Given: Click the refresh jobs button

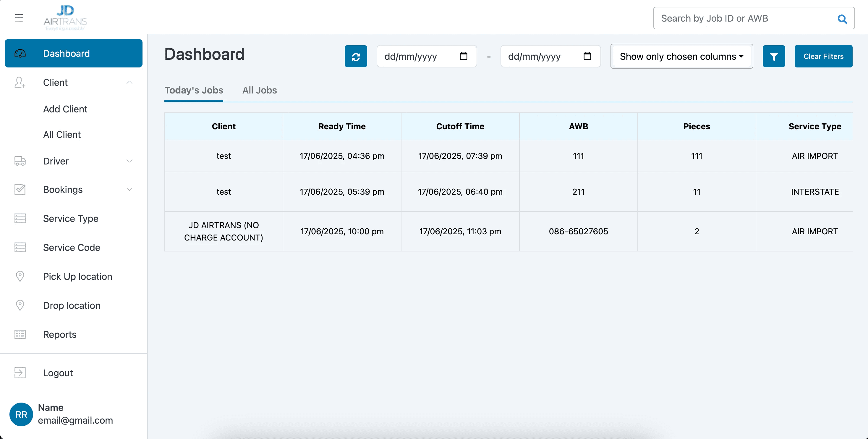Looking at the screenshot, I should point(356,56).
